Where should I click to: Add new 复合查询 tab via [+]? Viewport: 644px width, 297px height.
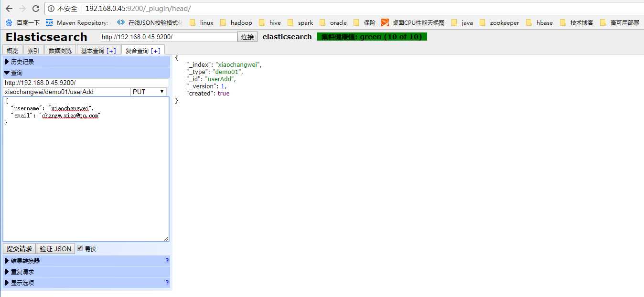click(x=155, y=51)
